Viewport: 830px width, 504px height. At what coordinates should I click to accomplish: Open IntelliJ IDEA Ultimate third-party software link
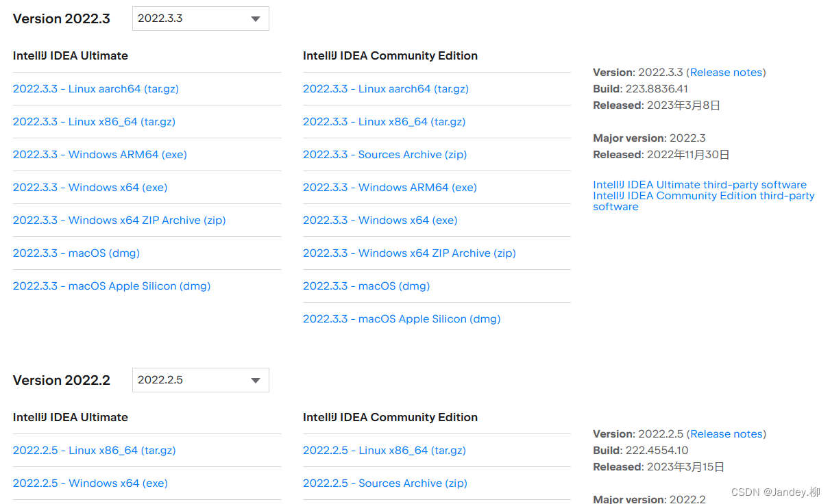point(699,185)
